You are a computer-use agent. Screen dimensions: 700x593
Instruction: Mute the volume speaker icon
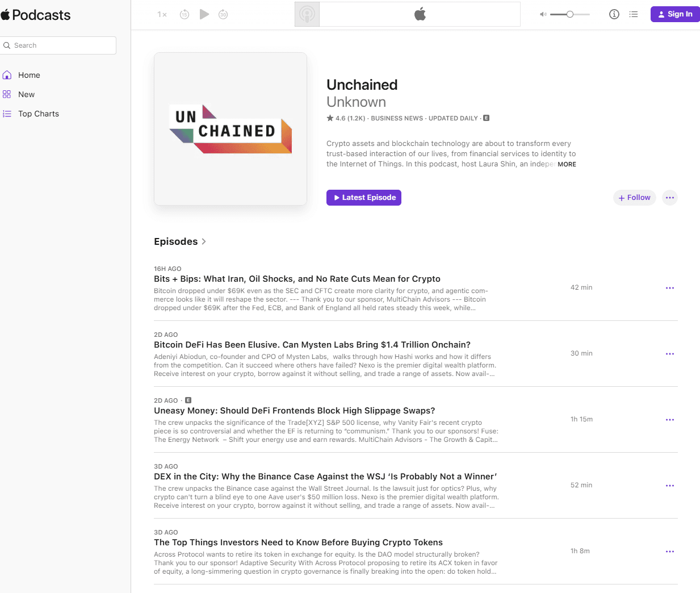543,14
